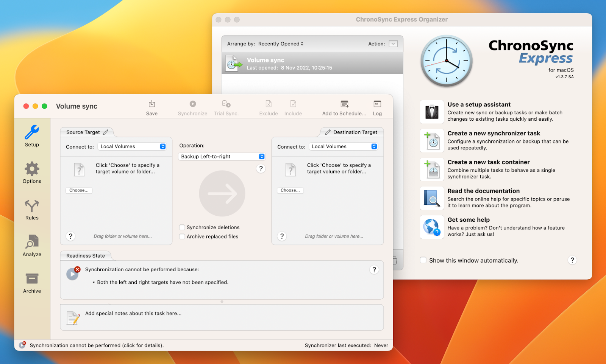Select the Readiness State tab
This screenshot has width=606, height=364.
point(86,256)
